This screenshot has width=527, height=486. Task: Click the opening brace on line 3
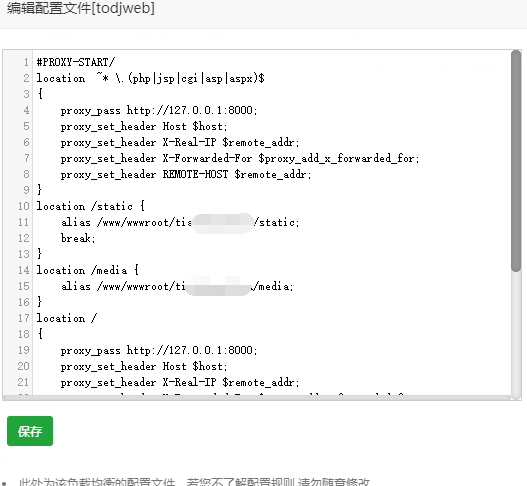(40, 94)
